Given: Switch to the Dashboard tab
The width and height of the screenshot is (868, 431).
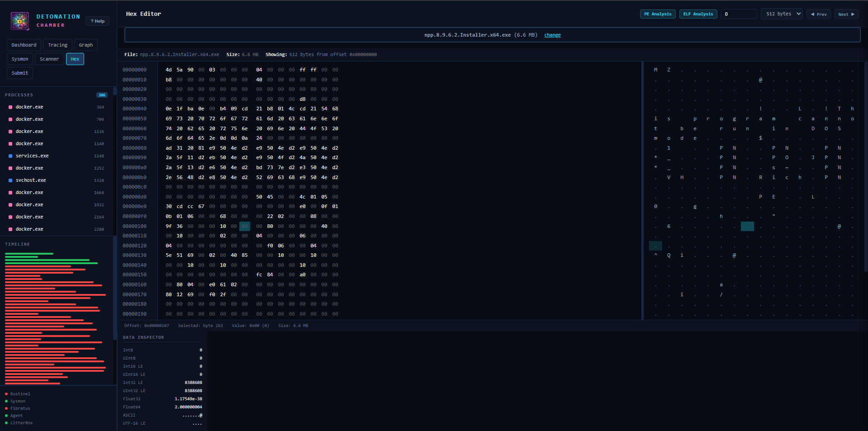Looking at the screenshot, I should pos(24,45).
